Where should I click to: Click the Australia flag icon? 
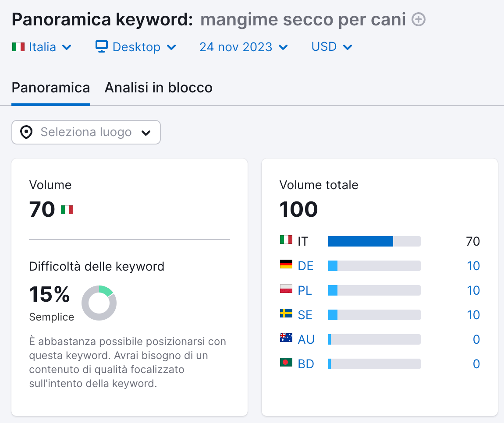point(285,339)
